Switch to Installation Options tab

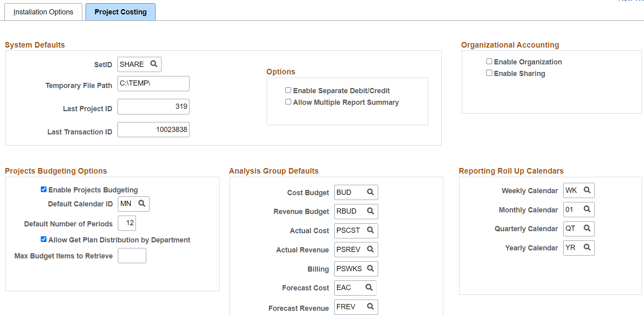click(43, 12)
